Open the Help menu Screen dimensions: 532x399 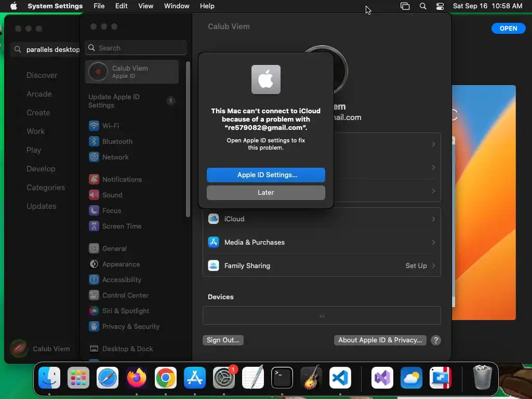[207, 6]
